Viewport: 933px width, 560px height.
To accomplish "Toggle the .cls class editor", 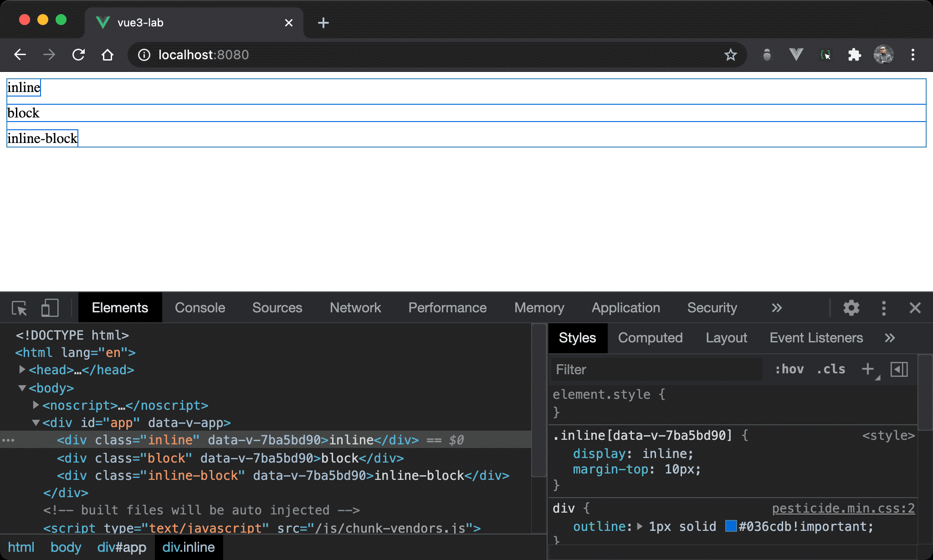I will click(830, 370).
